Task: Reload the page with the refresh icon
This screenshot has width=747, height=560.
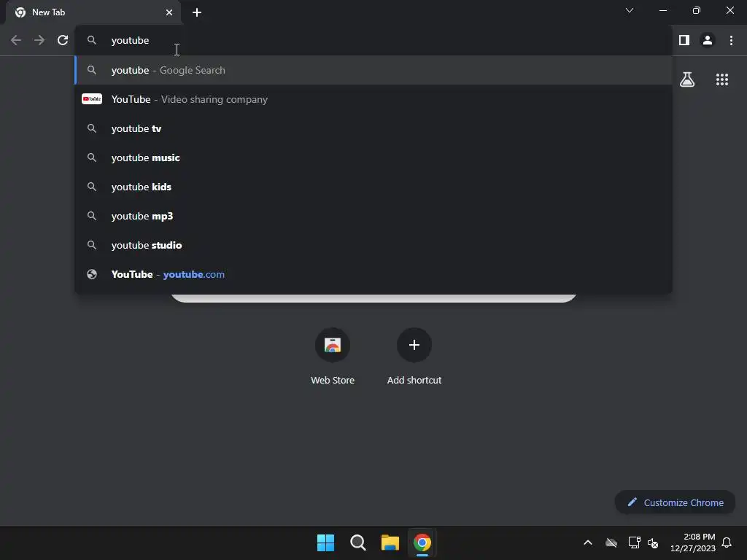Action: (x=63, y=41)
